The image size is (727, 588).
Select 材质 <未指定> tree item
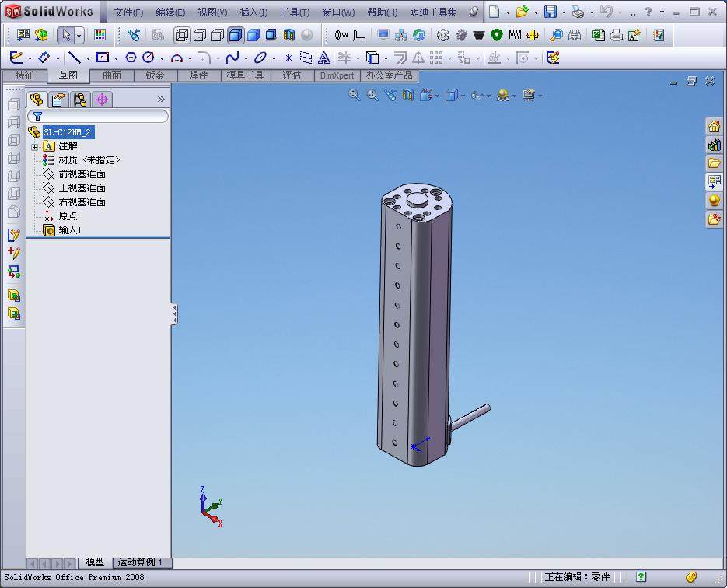click(x=89, y=160)
